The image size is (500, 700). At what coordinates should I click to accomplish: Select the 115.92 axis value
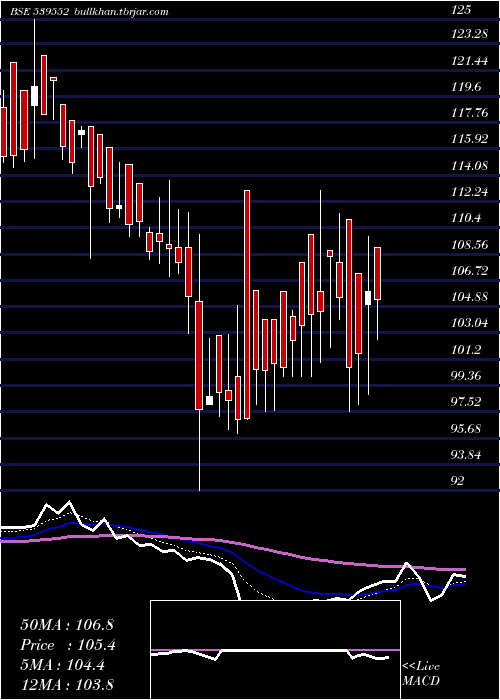pyautogui.click(x=470, y=139)
